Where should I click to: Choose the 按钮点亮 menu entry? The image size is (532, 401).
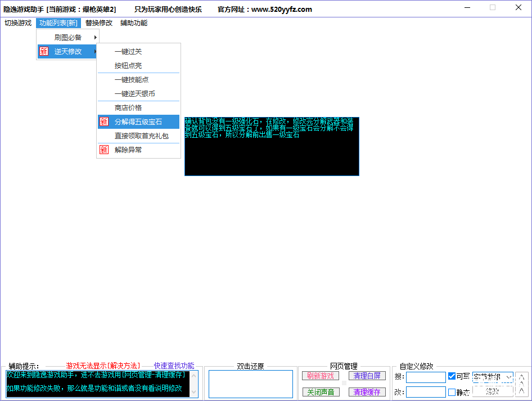pyautogui.click(x=128, y=66)
